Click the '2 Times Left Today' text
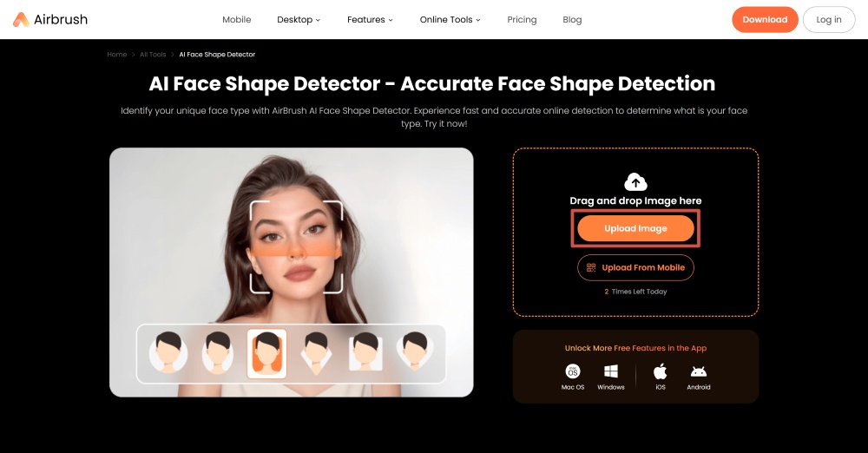Viewport: 868px width, 453px height. point(635,292)
